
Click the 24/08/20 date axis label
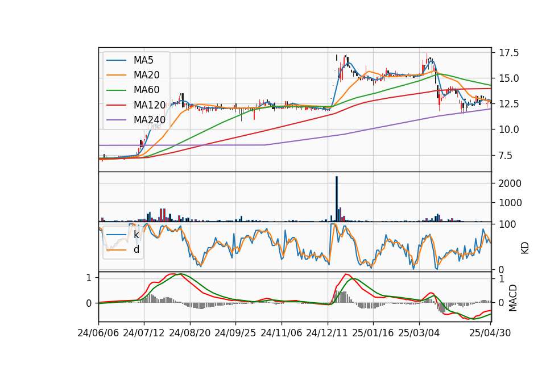[x=190, y=333]
